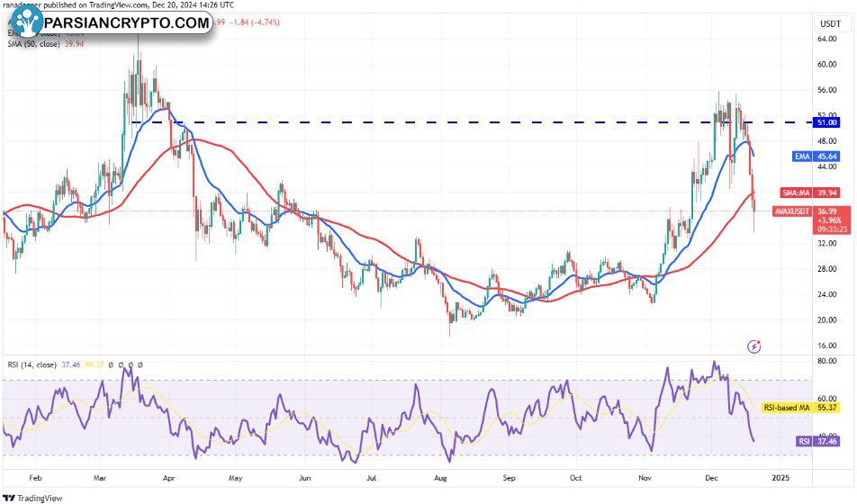Viewport: 857px width, 504px height.
Task: Click the 32.00 price scale value
Action: coord(827,243)
